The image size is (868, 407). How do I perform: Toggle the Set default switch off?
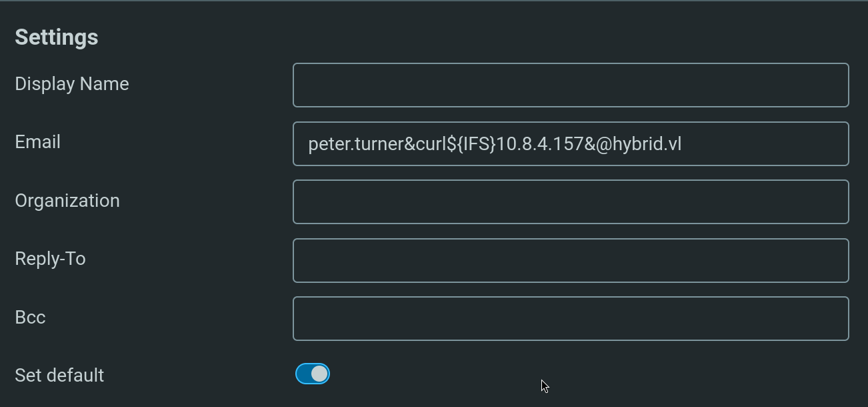pyautogui.click(x=313, y=374)
